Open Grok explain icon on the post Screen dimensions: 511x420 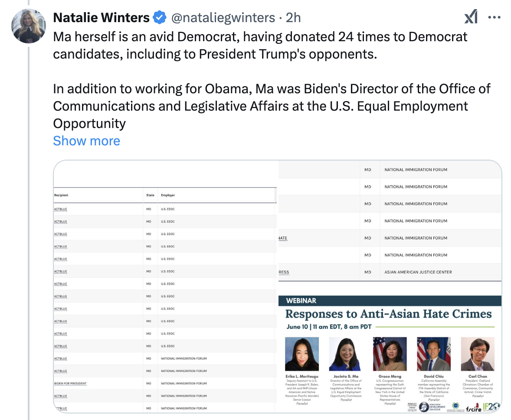pyautogui.click(x=471, y=17)
